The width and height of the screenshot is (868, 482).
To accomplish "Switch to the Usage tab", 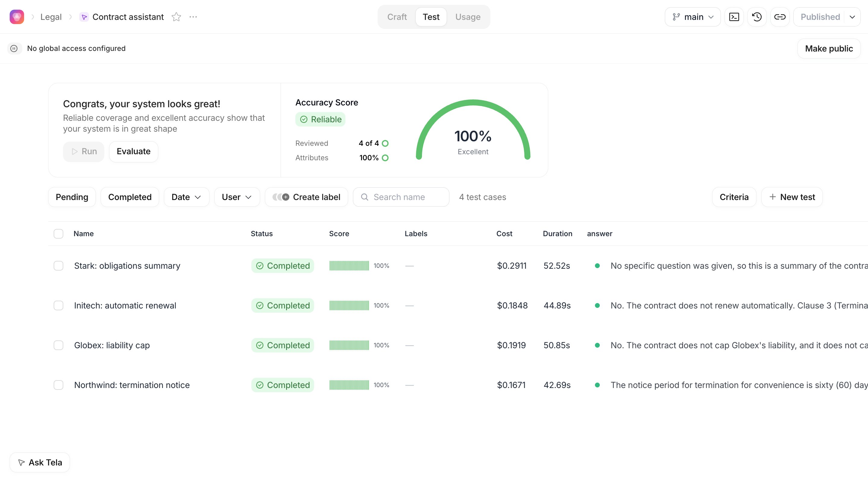I will pyautogui.click(x=468, y=17).
